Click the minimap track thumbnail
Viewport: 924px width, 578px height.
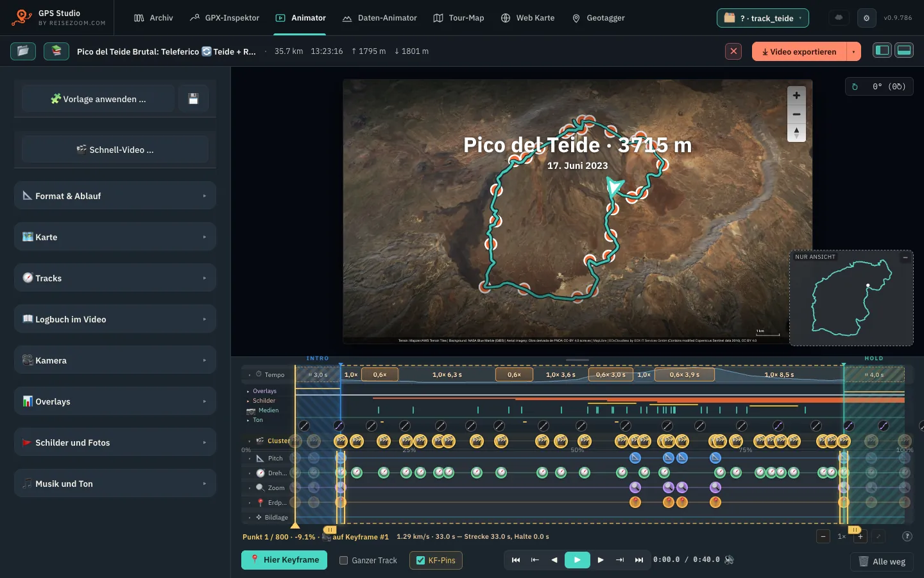851,298
